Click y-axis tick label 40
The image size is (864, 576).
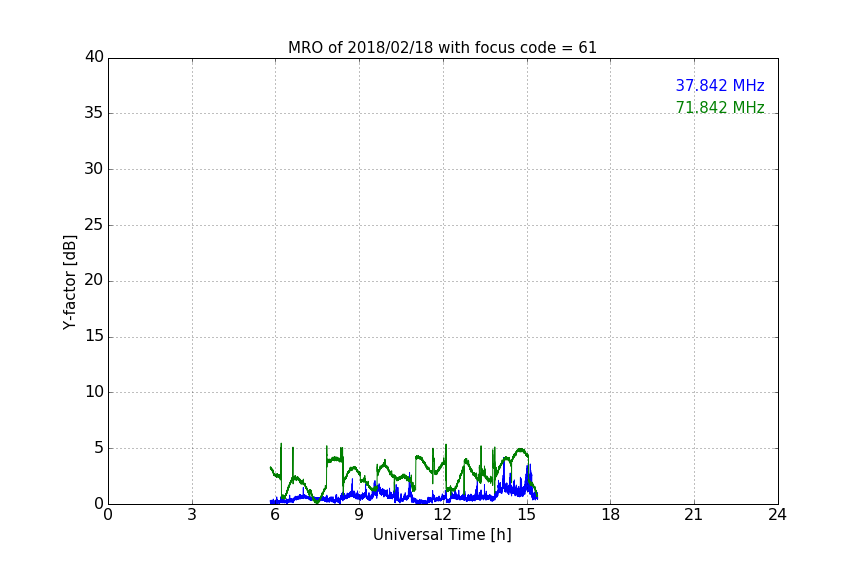point(94,57)
